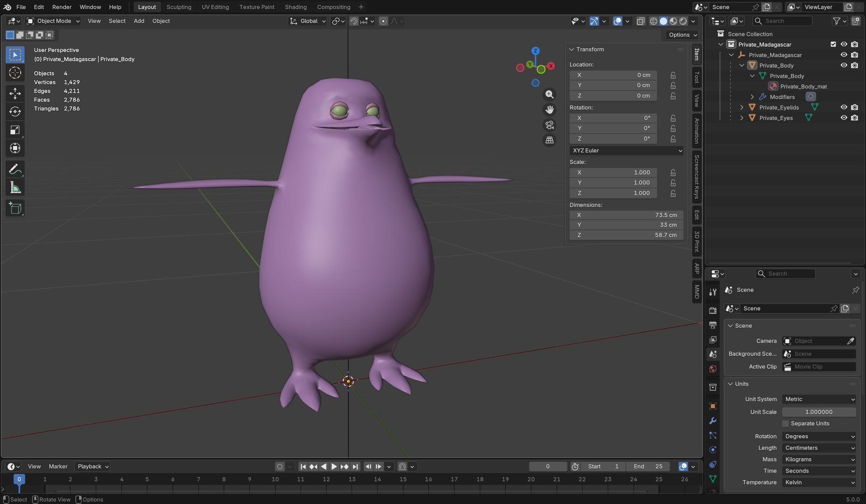
Task: Open the Render menu
Action: [62, 7]
